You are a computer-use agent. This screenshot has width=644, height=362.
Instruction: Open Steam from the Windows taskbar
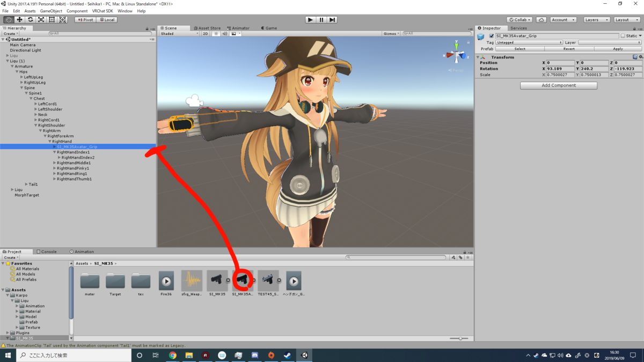tap(288, 355)
